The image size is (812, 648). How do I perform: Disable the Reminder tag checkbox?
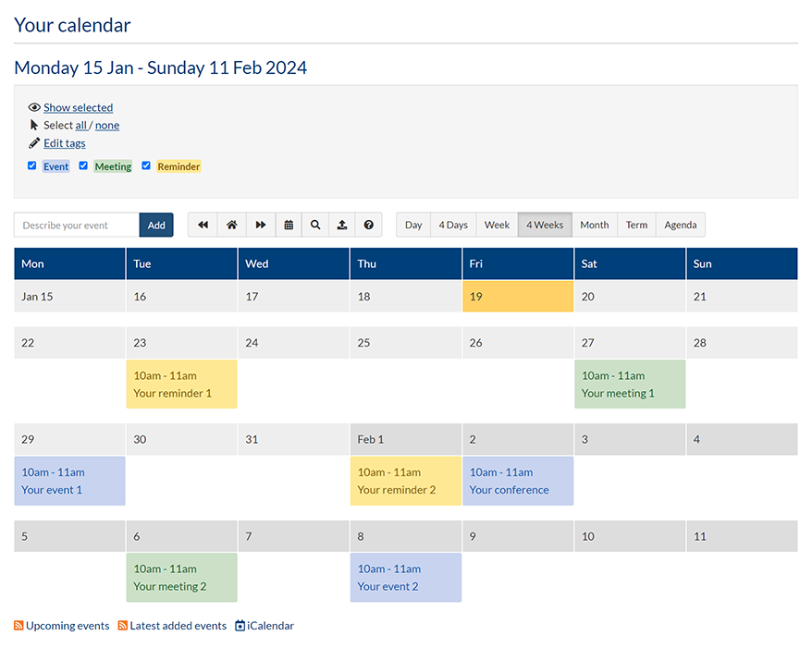click(146, 165)
